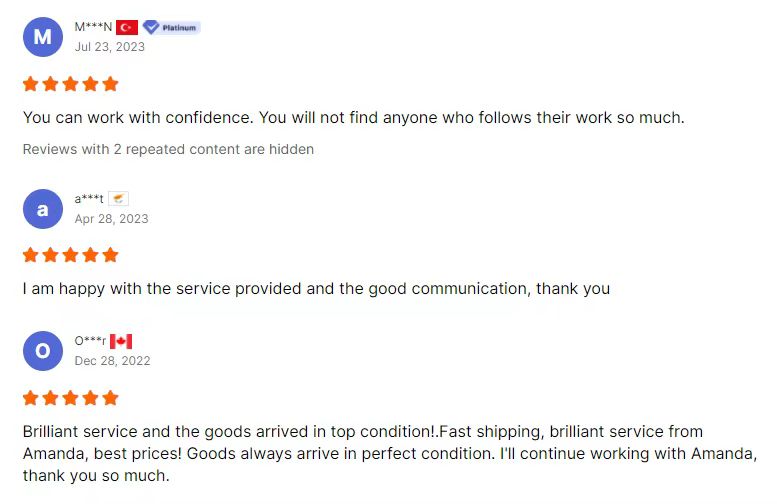Click the a avatar for reviewer a***t
The image size is (777, 504).
pos(42,209)
